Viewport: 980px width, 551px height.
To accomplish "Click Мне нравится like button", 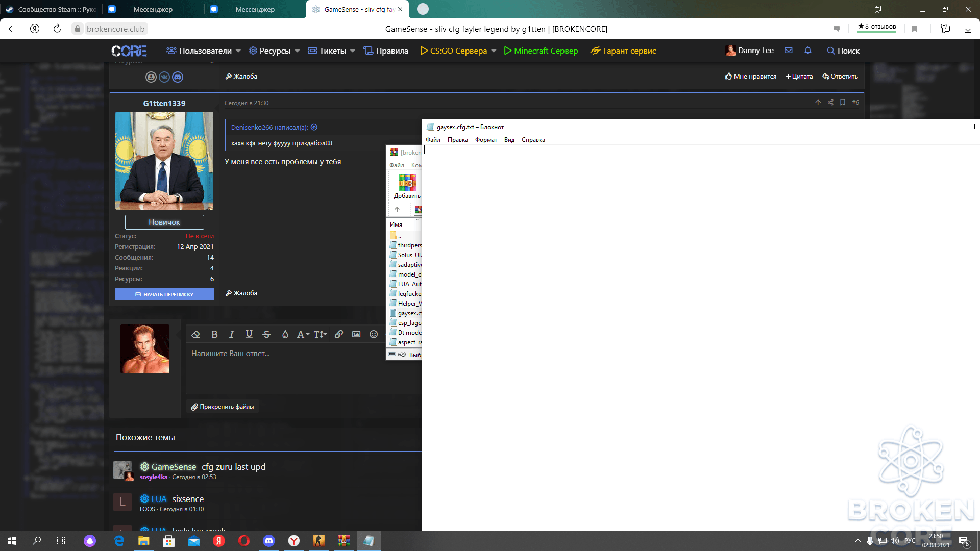I will (751, 77).
